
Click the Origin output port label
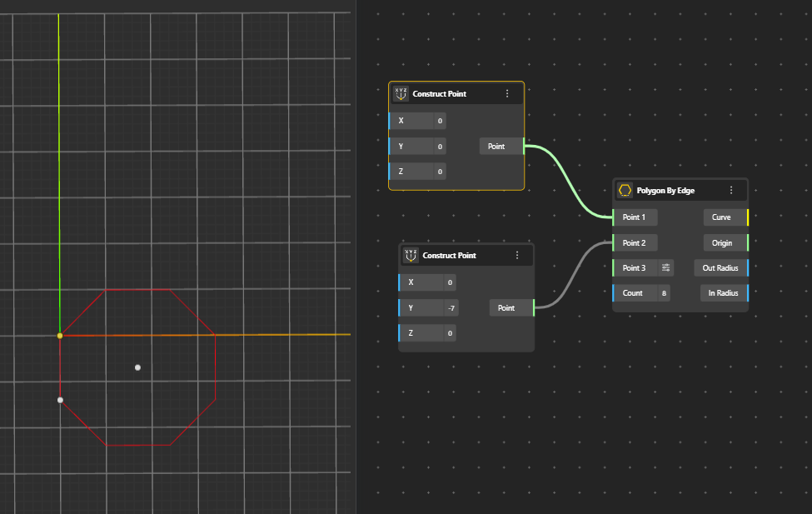(x=721, y=243)
